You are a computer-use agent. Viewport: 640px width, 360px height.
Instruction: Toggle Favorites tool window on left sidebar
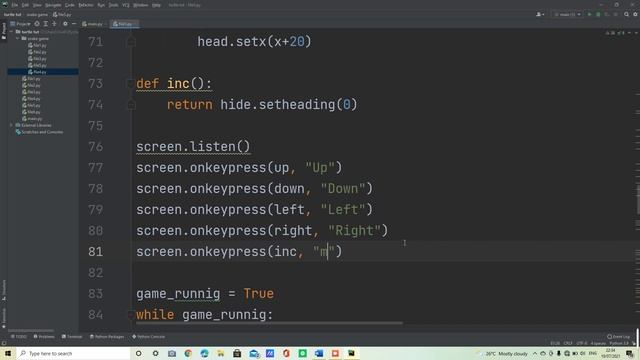(4, 318)
